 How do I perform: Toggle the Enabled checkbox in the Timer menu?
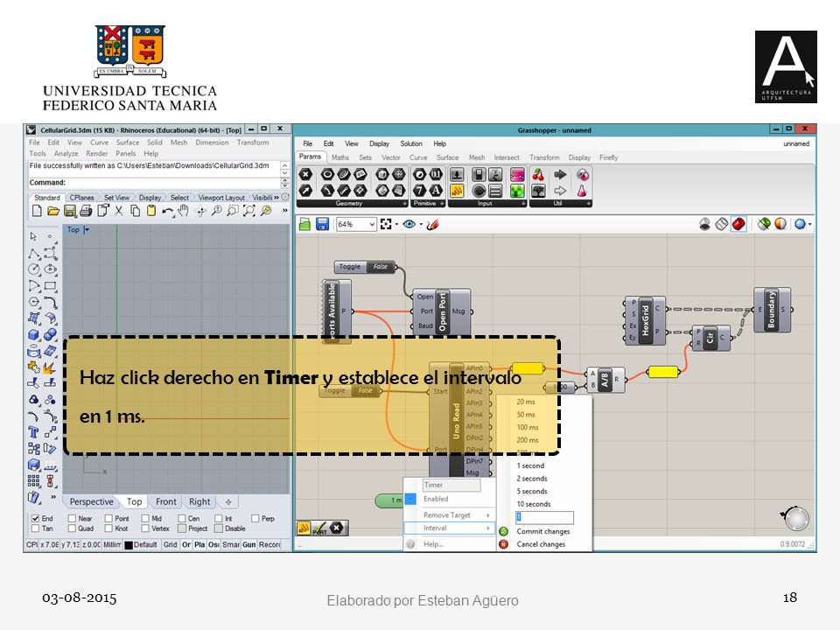click(x=411, y=499)
